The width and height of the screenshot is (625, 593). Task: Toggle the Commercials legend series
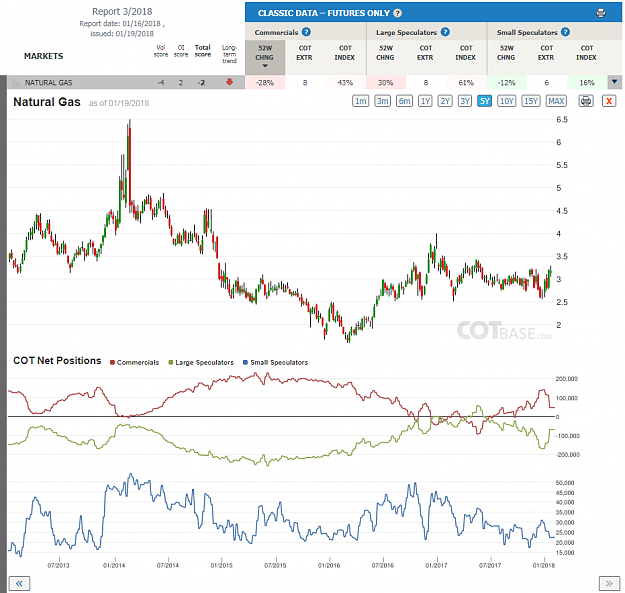pos(134,362)
